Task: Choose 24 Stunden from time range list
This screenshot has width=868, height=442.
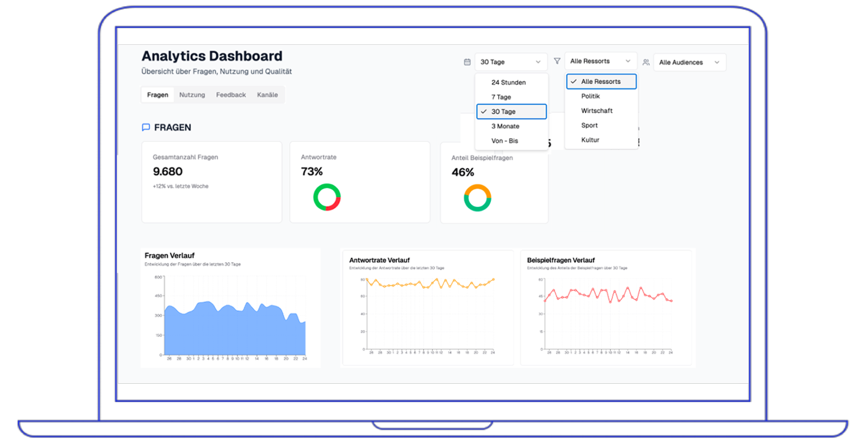Action: click(x=509, y=82)
